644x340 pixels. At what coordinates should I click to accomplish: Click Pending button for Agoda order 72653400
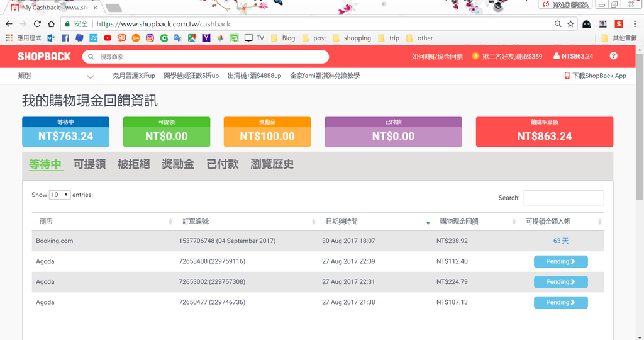(560, 261)
